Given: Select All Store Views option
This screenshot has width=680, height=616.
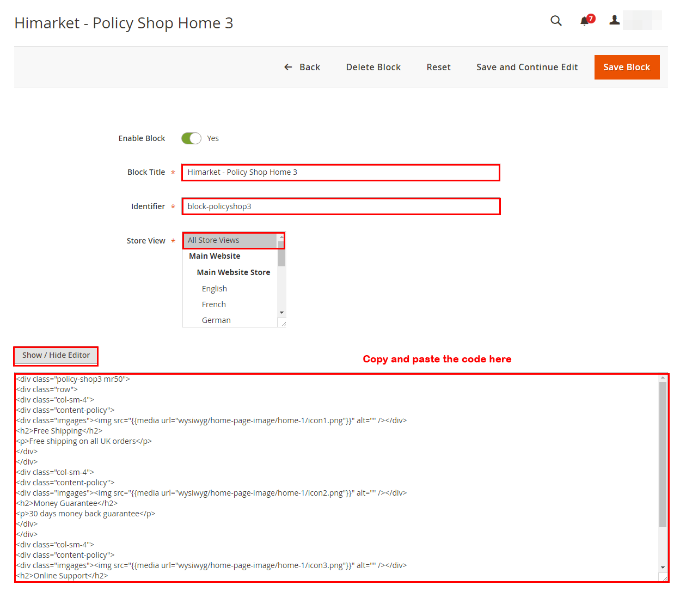Looking at the screenshot, I should 230,240.
